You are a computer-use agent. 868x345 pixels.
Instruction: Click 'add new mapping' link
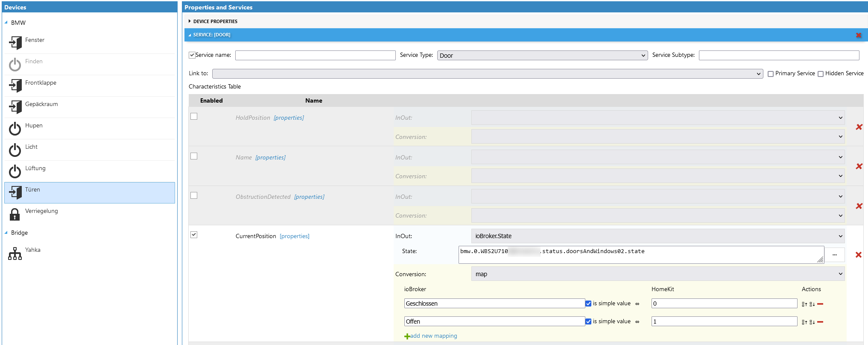coord(433,336)
